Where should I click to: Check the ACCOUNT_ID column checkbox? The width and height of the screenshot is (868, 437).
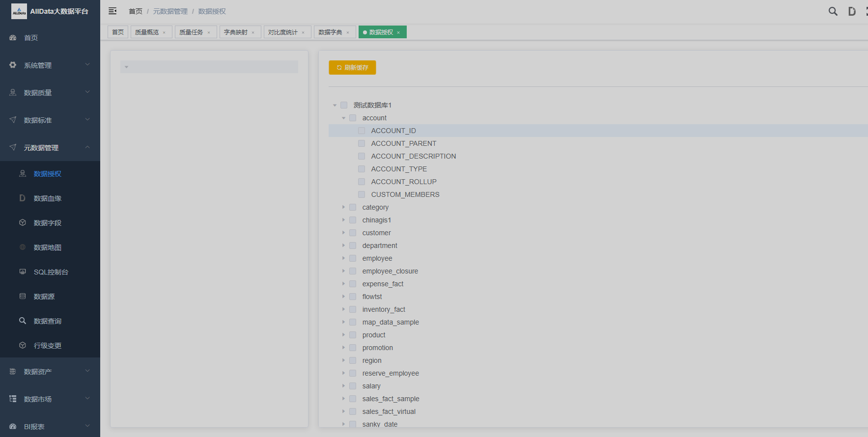pyautogui.click(x=362, y=131)
